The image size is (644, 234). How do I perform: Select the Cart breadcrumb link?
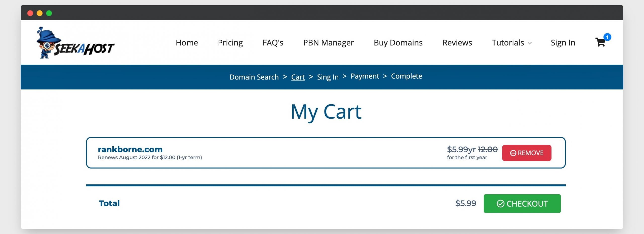pyautogui.click(x=298, y=77)
